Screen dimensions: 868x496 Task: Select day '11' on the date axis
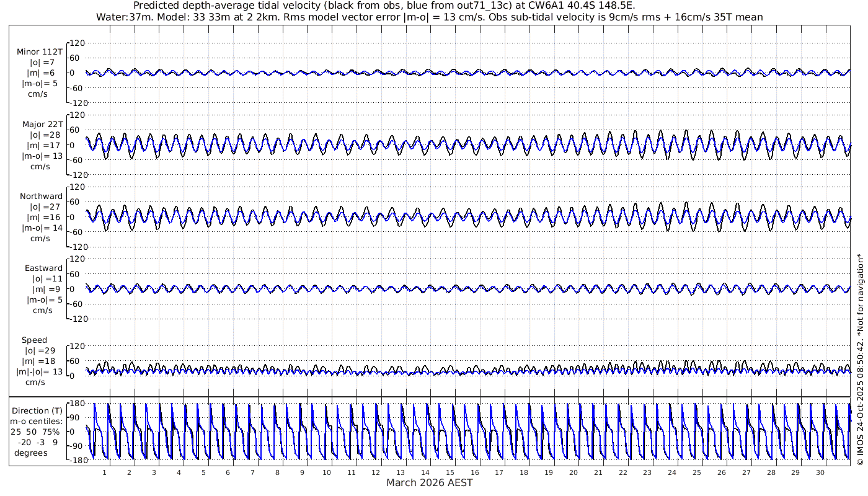tap(351, 472)
